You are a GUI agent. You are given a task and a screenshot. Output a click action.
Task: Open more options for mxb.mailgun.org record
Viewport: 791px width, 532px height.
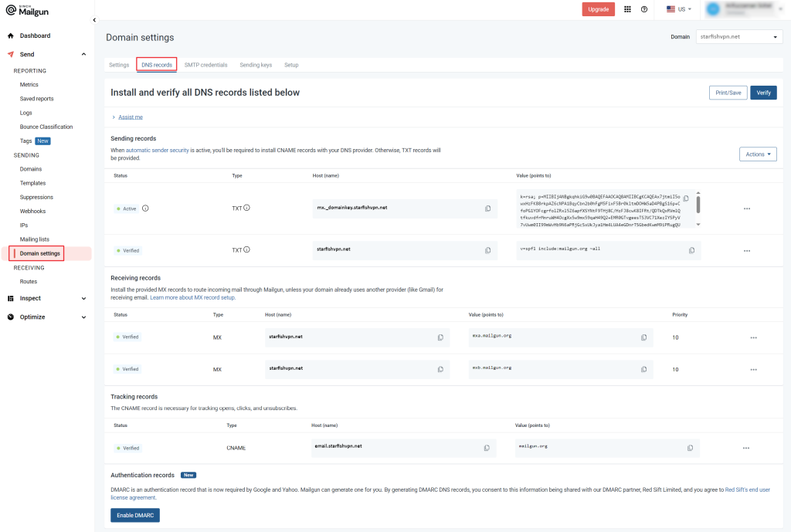(753, 370)
